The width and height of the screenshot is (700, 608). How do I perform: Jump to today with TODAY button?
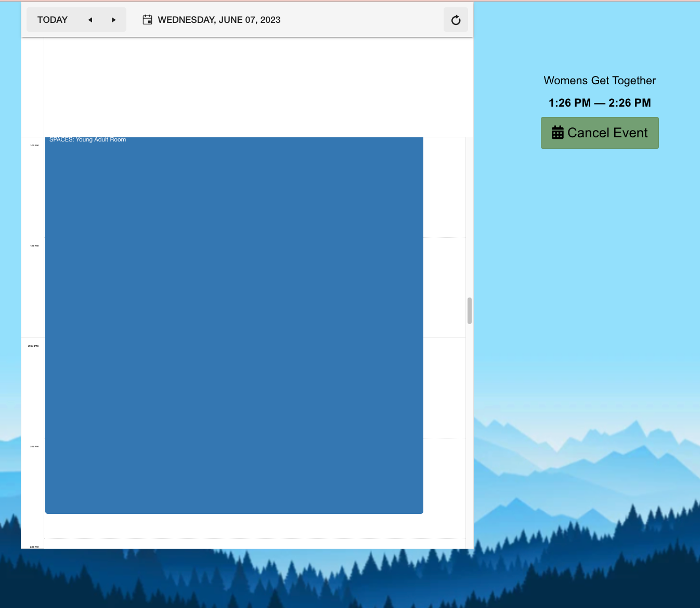[x=53, y=20]
